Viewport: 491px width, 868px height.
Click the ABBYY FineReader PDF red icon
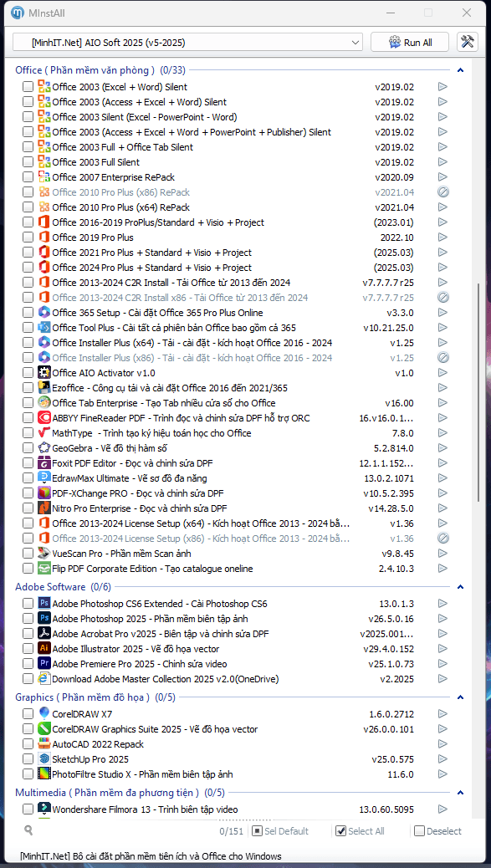[43, 418]
